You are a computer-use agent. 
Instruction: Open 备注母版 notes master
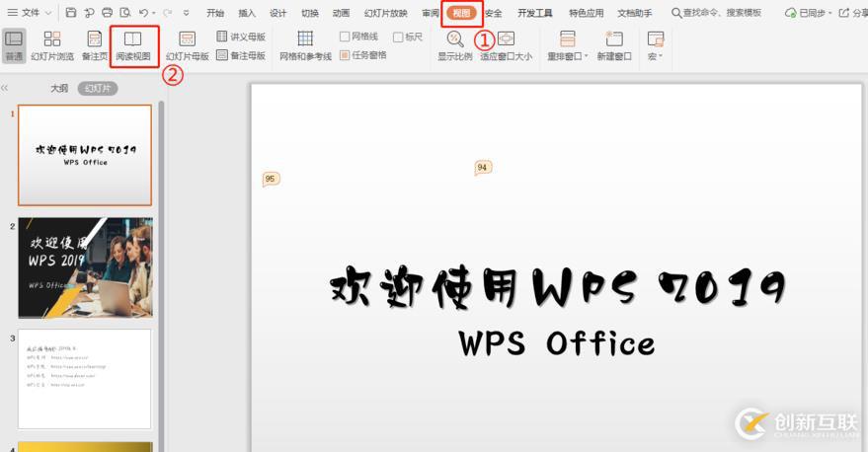pos(241,55)
